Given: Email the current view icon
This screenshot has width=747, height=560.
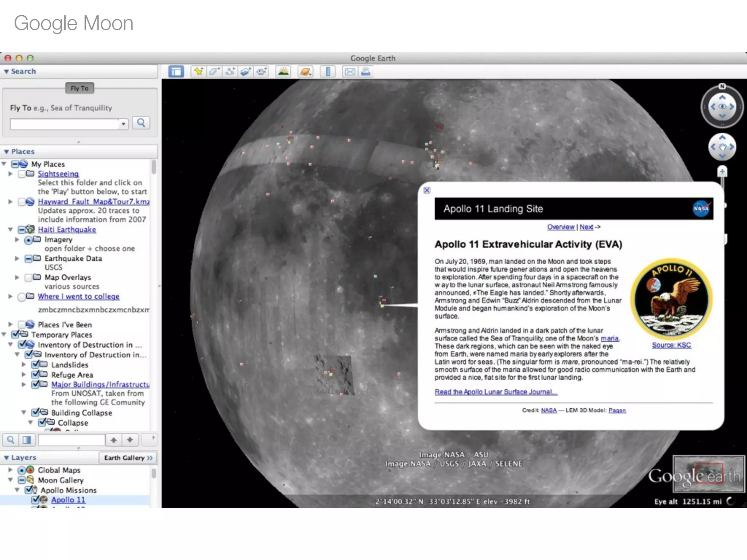Looking at the screenshot, I should pyautogui.click(x=349, y=71).
